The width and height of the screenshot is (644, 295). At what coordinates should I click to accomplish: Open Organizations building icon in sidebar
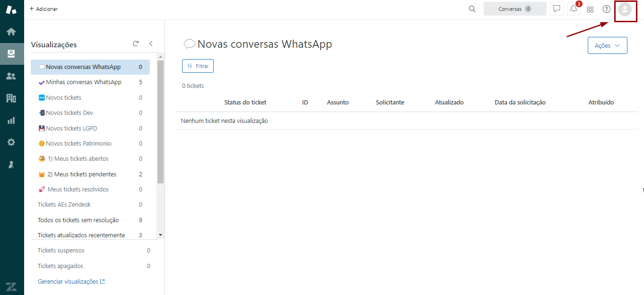(x=11, y=98)
